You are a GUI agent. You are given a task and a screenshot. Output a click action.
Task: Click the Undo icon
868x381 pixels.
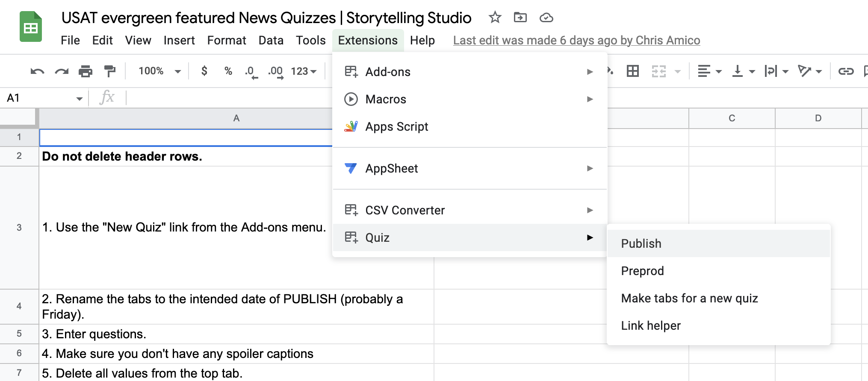(x=38, y=71)
